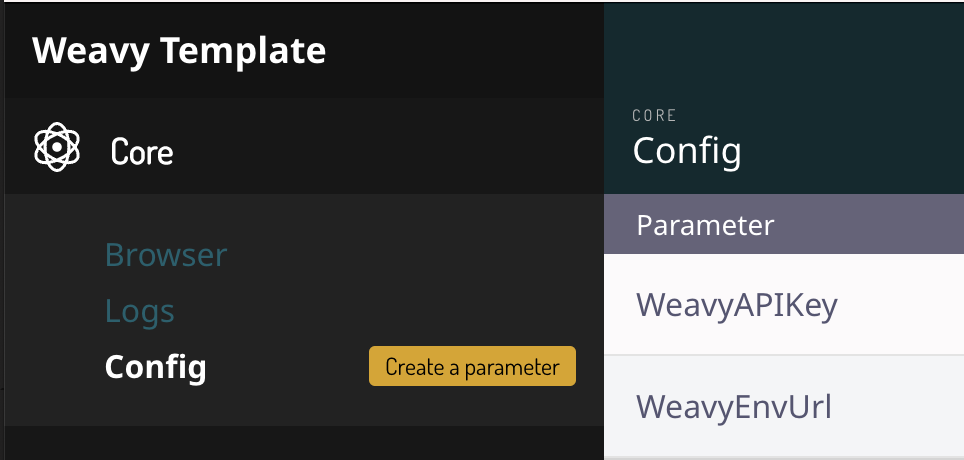964x460 pixels.
Task: Click the yellow parameter creation button
Action: [472, 367]
